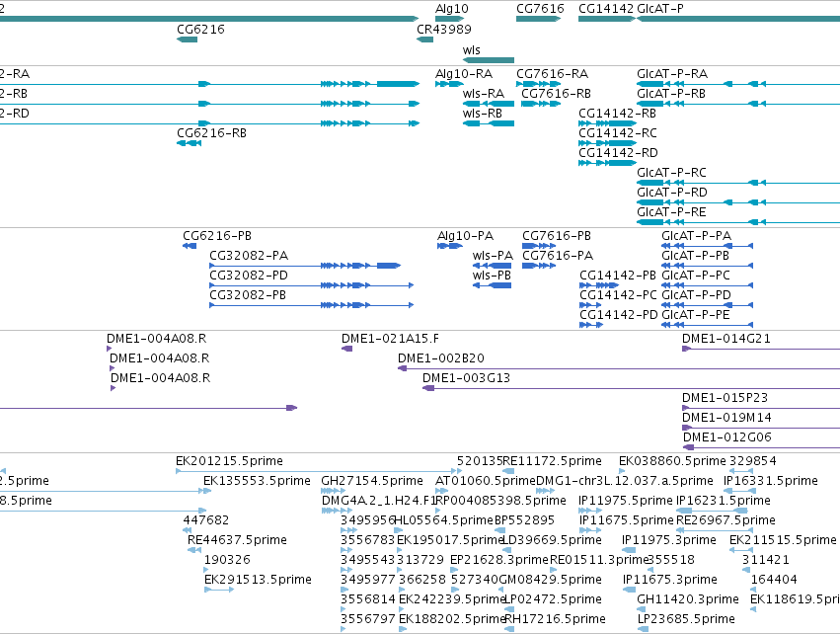Select transcript CG7616-RA

click(553, 73)
